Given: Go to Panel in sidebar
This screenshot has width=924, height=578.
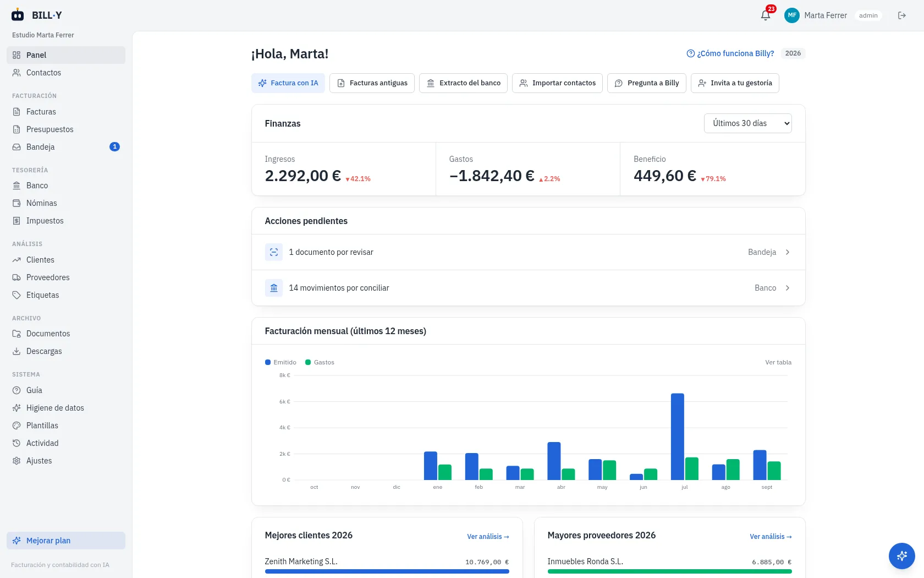Looking at the screenshot, I should (66, 55).
